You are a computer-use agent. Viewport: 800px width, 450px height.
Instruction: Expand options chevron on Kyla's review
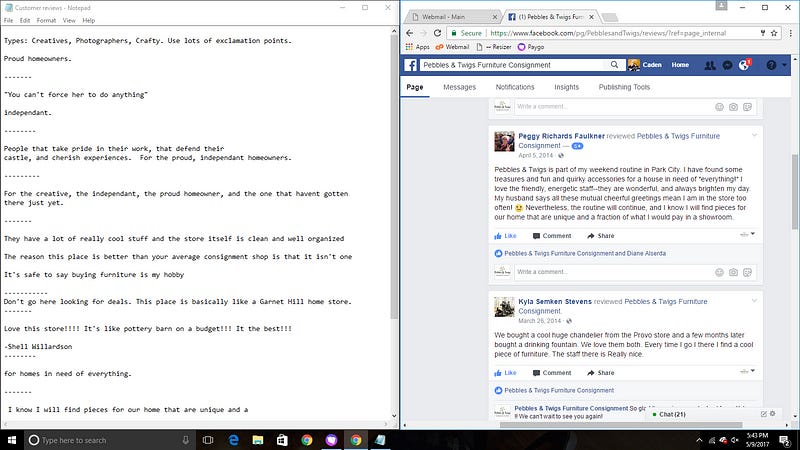[x=754, y=301]
